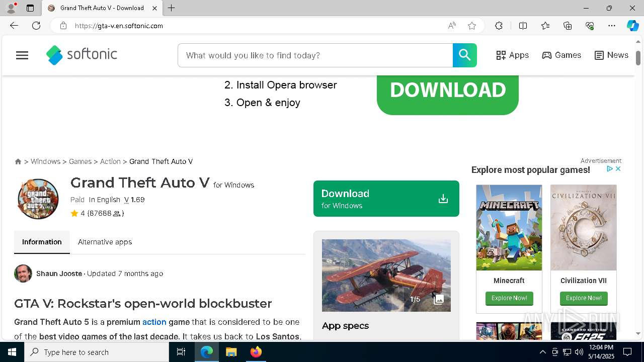Open the News section
The width and height of the screenshot is (644, 362).
(611, 55)
